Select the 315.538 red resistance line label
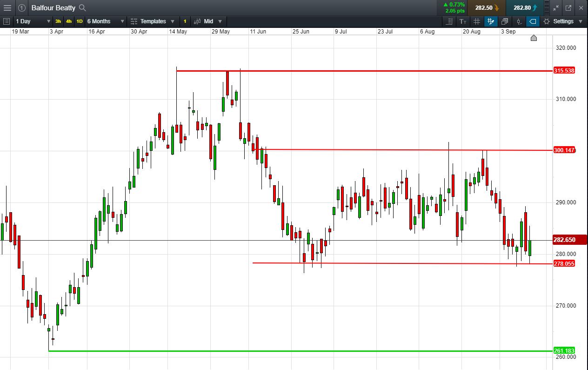The height and width of the screenshot is (370, 588). (x=564, y=71)
